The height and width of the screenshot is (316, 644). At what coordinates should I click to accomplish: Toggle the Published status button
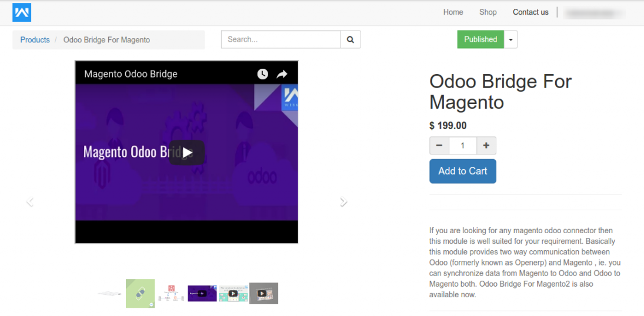pyautogui.click(x=481, y=39)
